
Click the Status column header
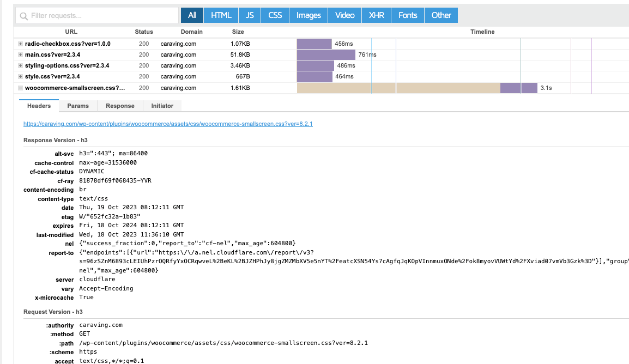point(143,32)
